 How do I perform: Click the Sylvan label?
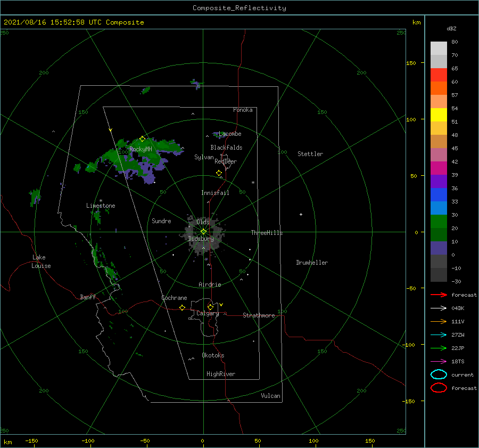(x=204, y=157)
